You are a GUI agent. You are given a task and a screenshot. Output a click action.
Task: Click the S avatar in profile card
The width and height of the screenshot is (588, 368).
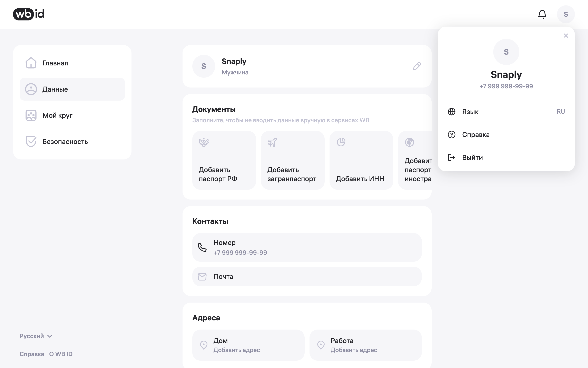pyautogui.click(x=204, y=66)
